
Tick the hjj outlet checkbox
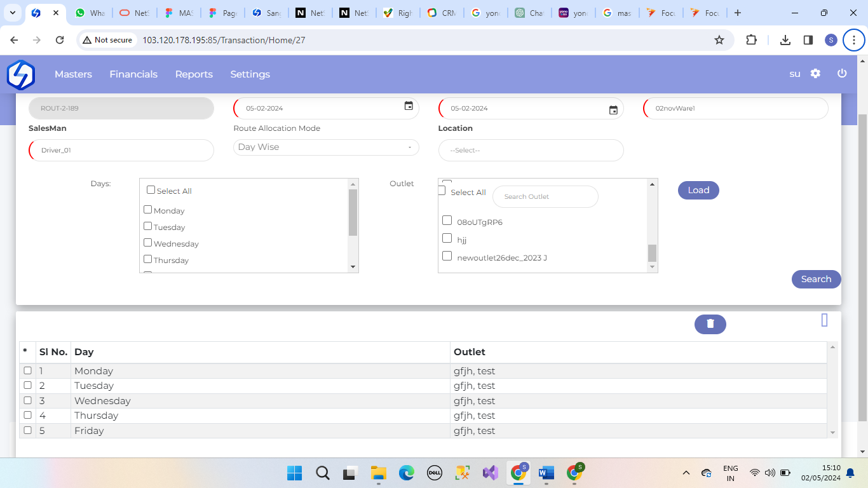(447, 238)
